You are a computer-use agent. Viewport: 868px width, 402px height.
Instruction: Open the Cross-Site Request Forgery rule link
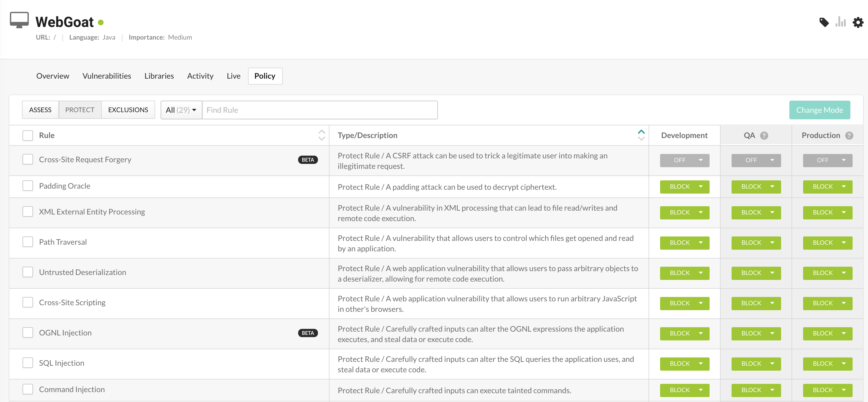pyautogui.click(x=85, y=159)
